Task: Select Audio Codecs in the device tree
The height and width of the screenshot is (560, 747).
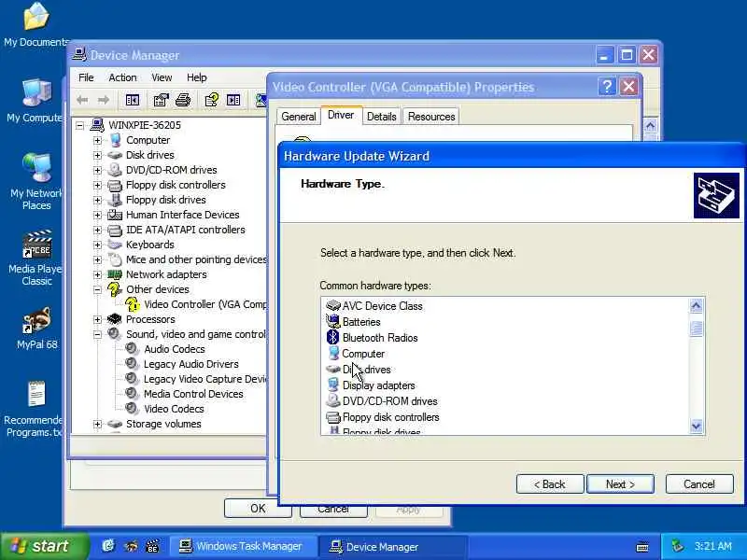Action: click(x=166, y=349)
